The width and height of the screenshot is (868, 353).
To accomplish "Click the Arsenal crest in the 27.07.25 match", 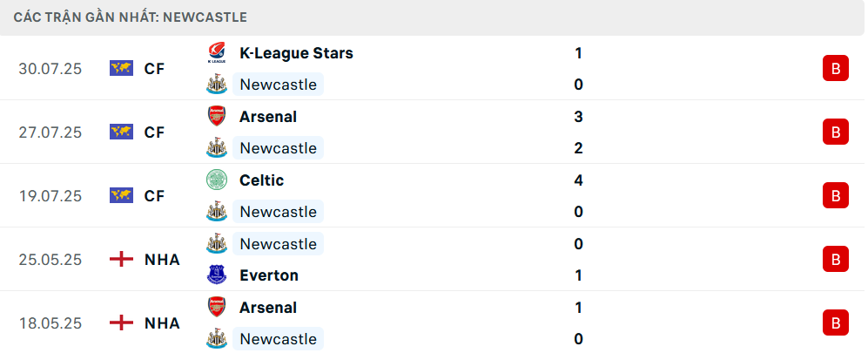I will point(217,117).
